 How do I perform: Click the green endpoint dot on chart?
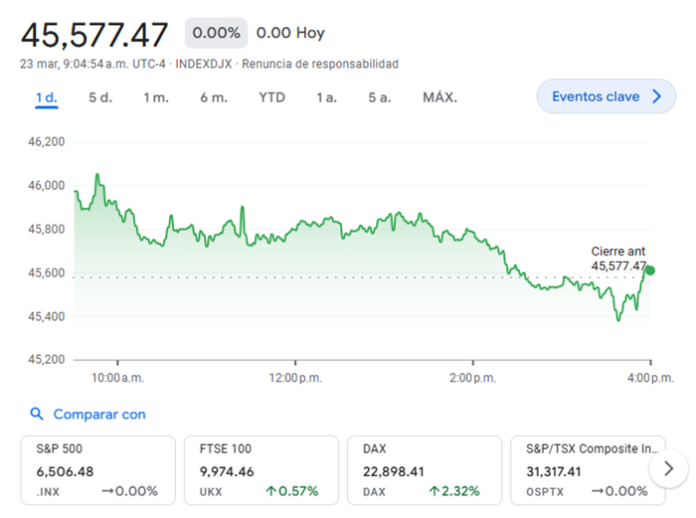tap(650, 270)
